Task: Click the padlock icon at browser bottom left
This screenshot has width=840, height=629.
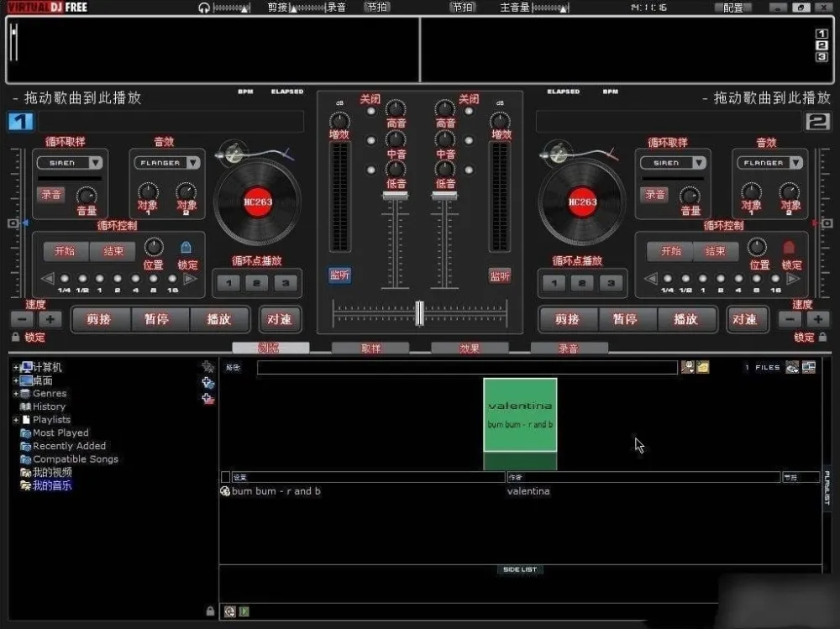Action: [x=209, y=611]
